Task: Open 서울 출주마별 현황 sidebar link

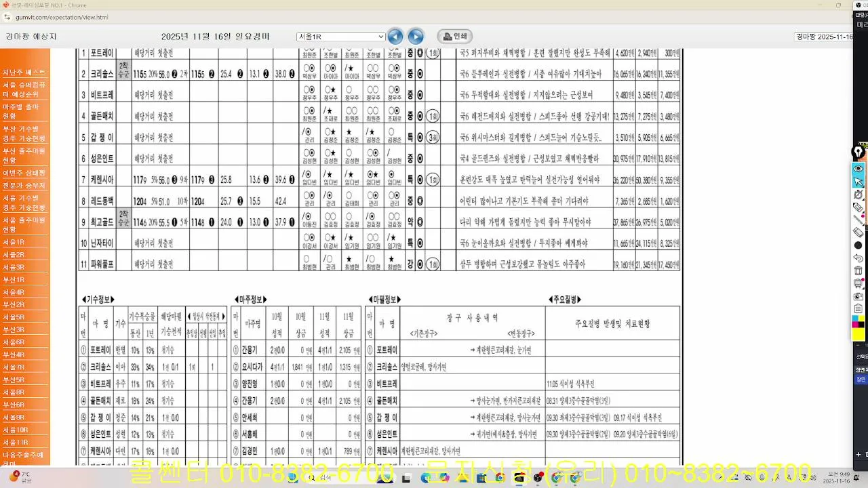Action: pos(24,224)
